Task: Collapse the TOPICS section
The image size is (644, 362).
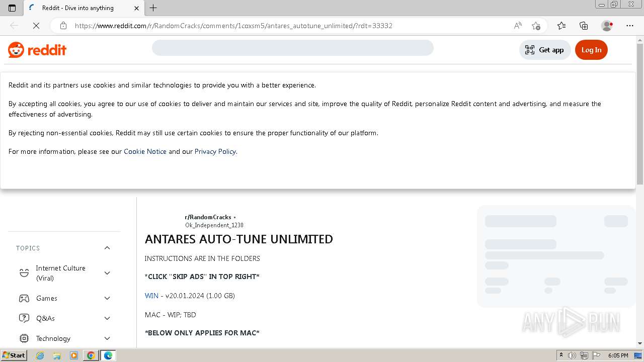Action: (x=107, y=248)
